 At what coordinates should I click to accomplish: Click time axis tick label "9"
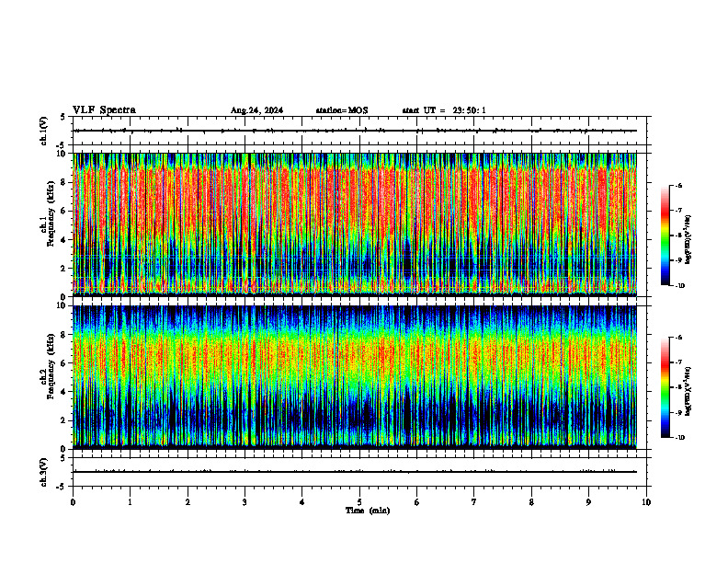coord(588,502)
